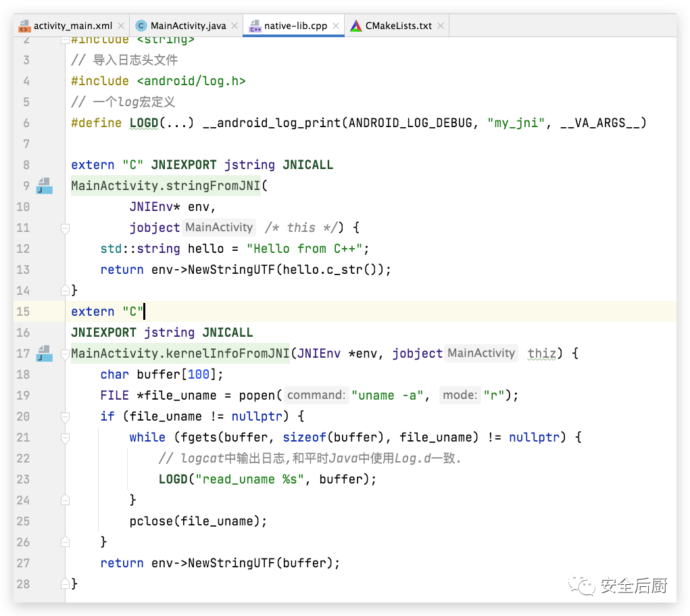The width and height of the screenshot is (690, 616).
Task: Collapse the stringFromJNI body fold at line 11
Action: (x=65, y=228)
